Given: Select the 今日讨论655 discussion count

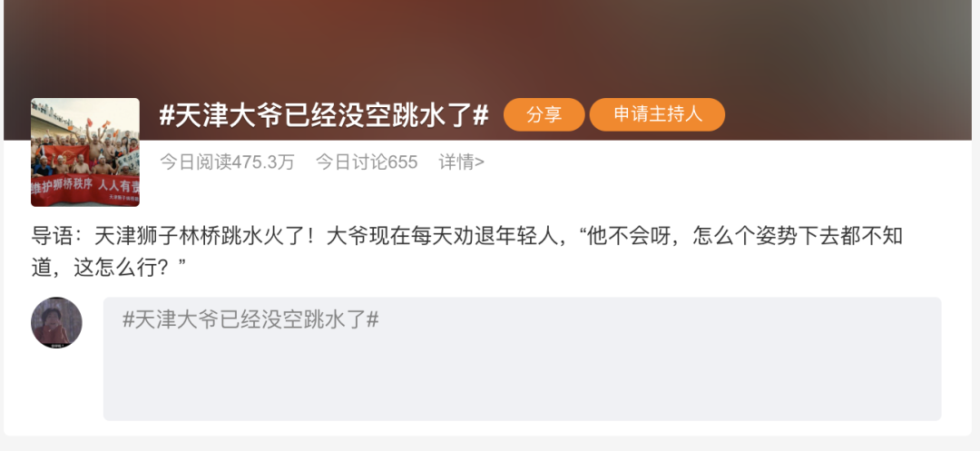Looking at the screenshot, I should point(367,162).
